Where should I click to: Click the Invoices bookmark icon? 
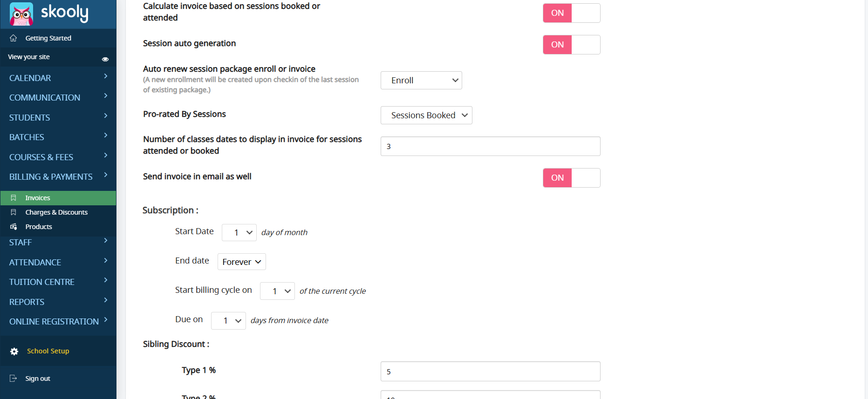point(14,198)
